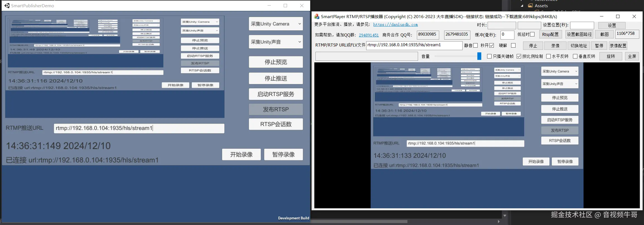644x225 pixels.
Task: Maximize the SmartPlayer window
Action: (618, 17)
